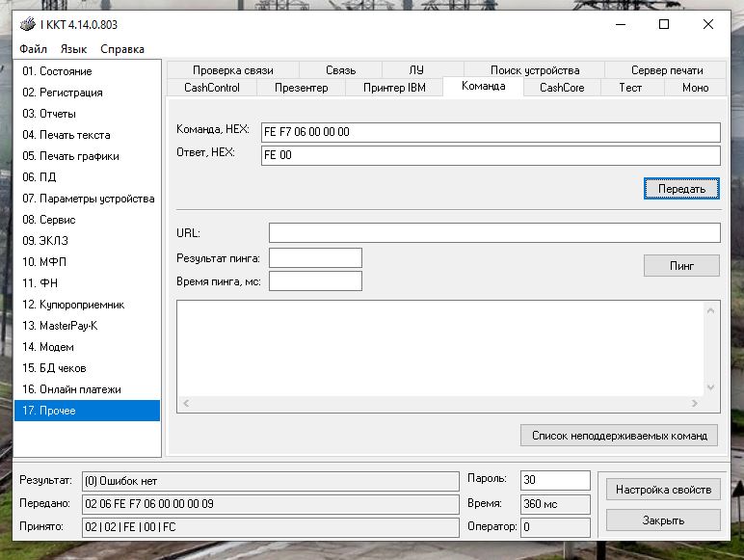Image resolution: width=744 pixels, height=560 pixels.
Task: Select 15. БД чеков item
Action: click(x=88, y=368)
